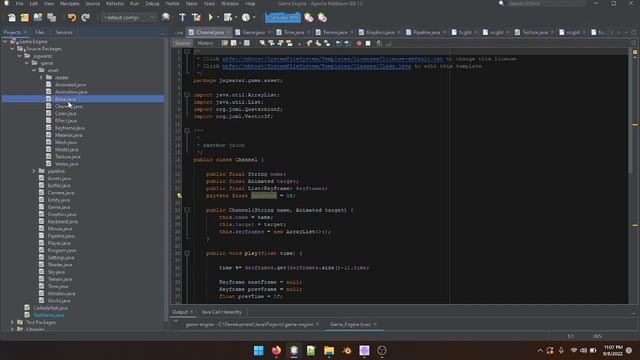
Task: Select World.java in project tree
Action: 59,301
